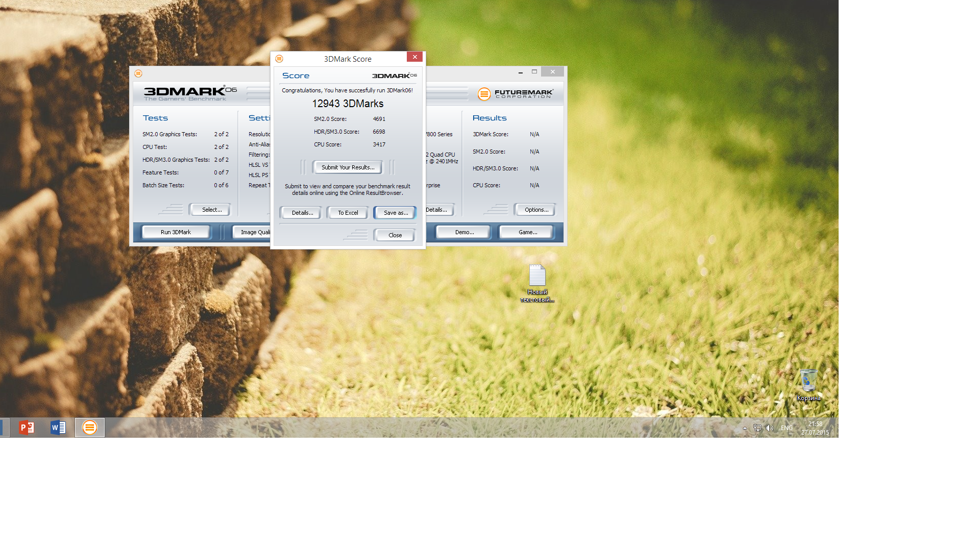980x551 pixels.
Task: Open the tests Select... button
Action: (211, 210)
